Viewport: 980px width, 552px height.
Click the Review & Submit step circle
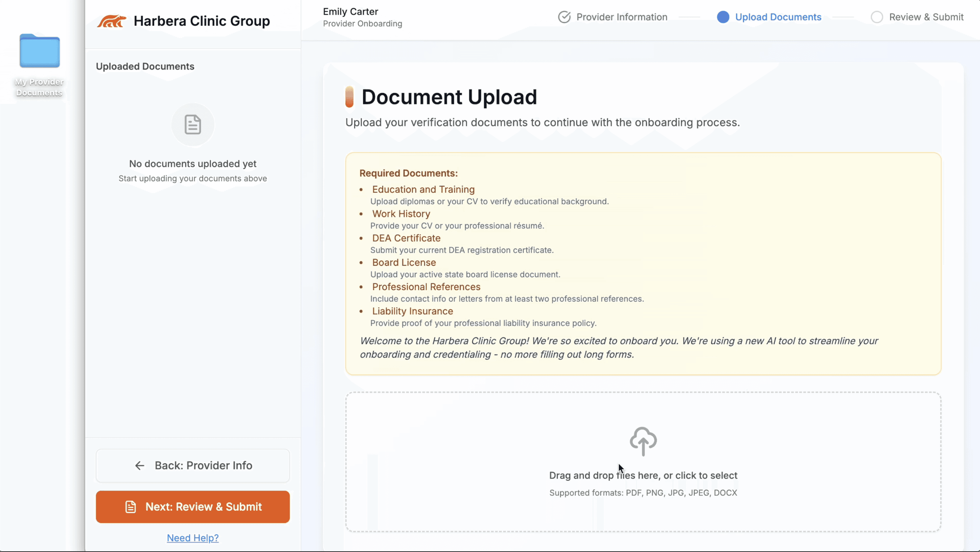(876, 17)
